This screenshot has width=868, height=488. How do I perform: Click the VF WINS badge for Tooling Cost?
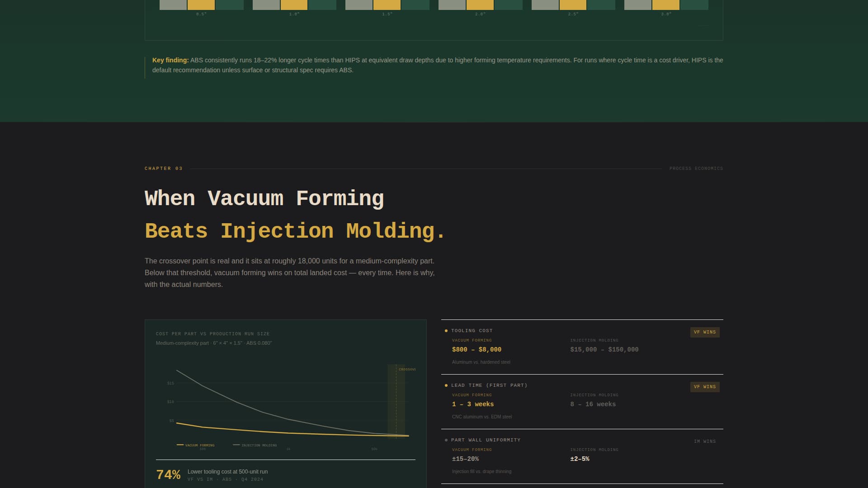pyautogui.click(x=705, y=332)
